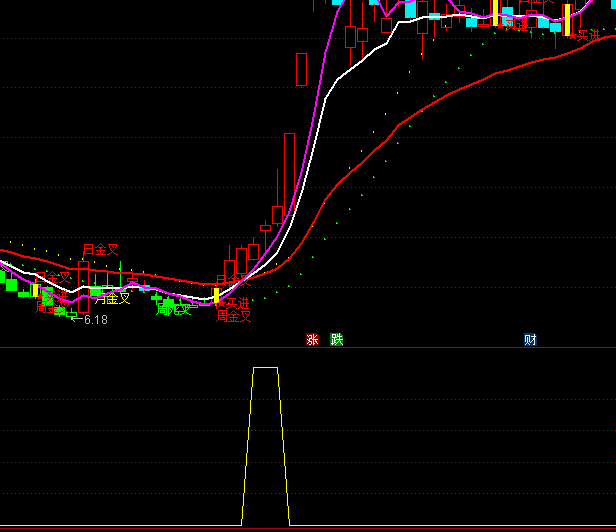Click the yellow indicator plateau in lower panel
Viewport: 616px width, 532px height.
(265, 368)
